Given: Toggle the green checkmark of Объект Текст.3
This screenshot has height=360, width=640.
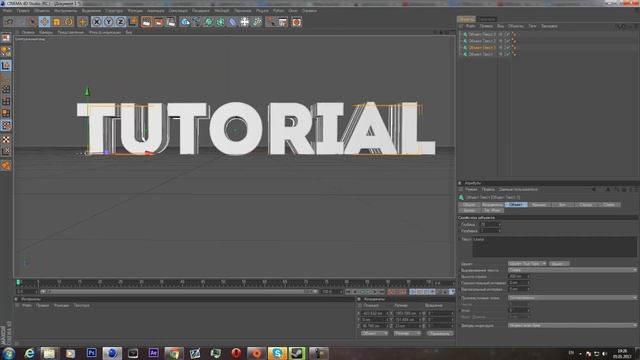Looking at the screenshot, I should (507, 34).
